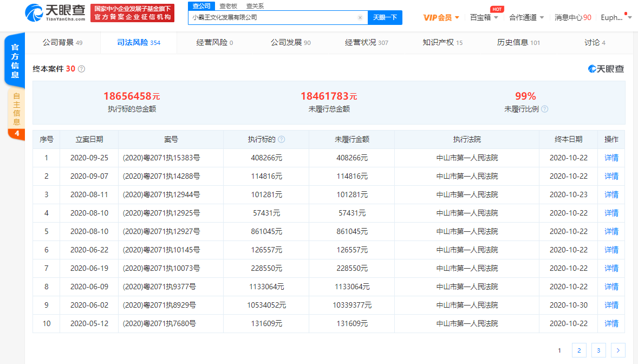Viewport: 638px width, 364px height.
Task: Open 详情 for case 执7680号
Action: pos(611,324)
